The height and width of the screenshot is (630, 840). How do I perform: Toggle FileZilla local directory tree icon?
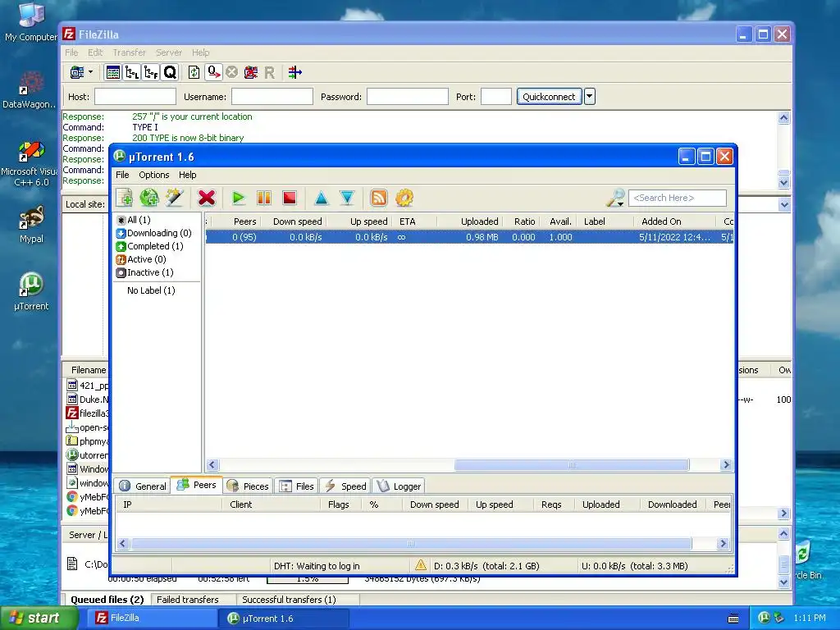click(x=132, y=72)
